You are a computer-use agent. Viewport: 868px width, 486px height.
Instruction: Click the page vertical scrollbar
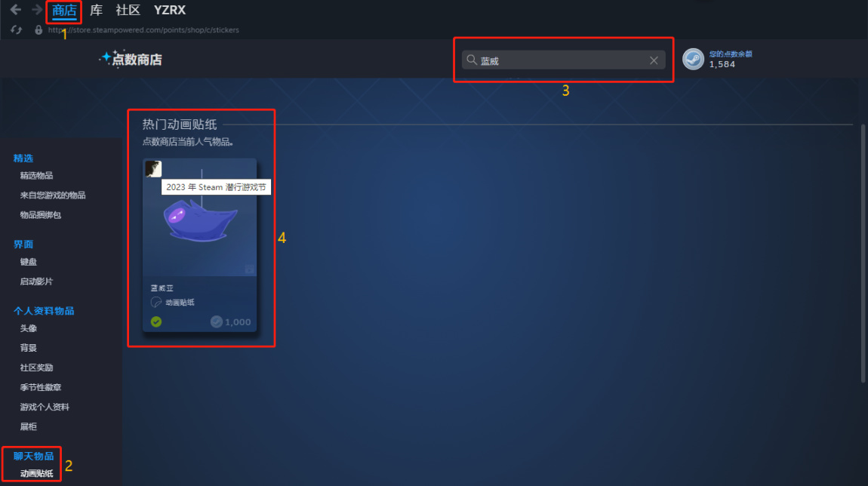point(863,253)
